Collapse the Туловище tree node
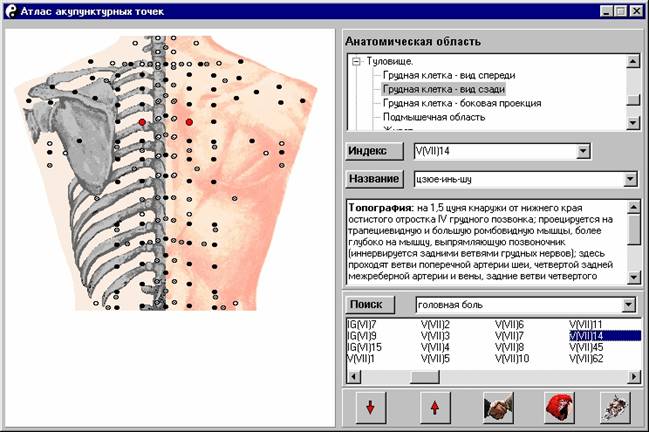649x432 pixels. pos(355,61)
